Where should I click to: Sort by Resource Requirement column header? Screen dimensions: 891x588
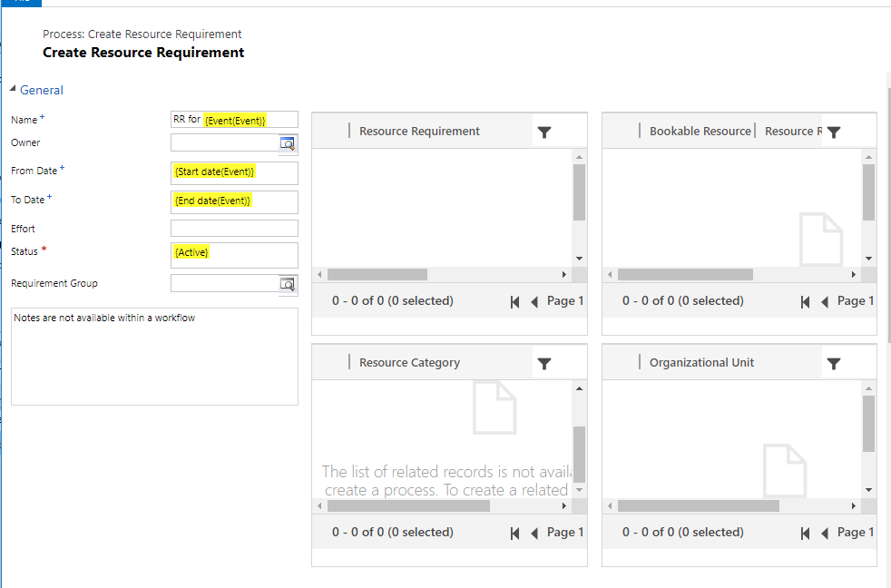point(419,132)
